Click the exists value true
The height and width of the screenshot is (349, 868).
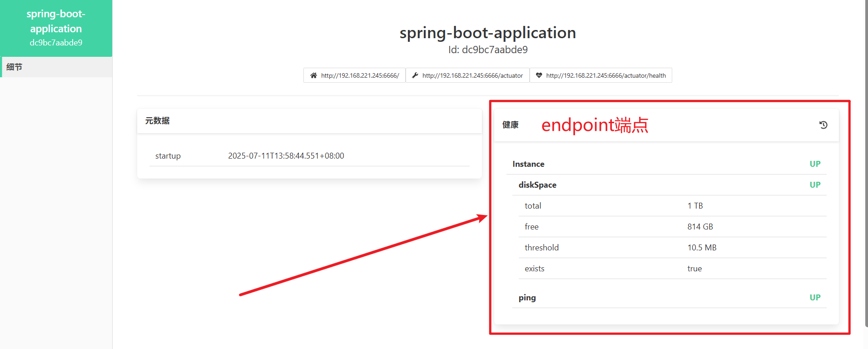694,269
